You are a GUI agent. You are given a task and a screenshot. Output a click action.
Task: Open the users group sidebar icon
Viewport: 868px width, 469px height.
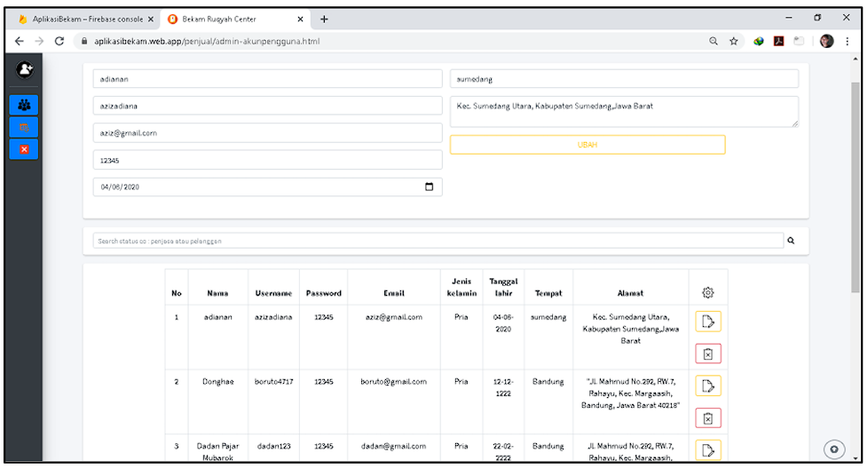[24, 105]
